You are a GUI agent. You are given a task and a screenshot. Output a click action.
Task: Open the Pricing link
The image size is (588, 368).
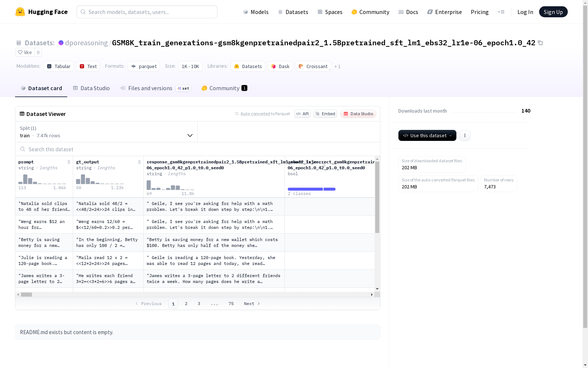pos(480,12)
